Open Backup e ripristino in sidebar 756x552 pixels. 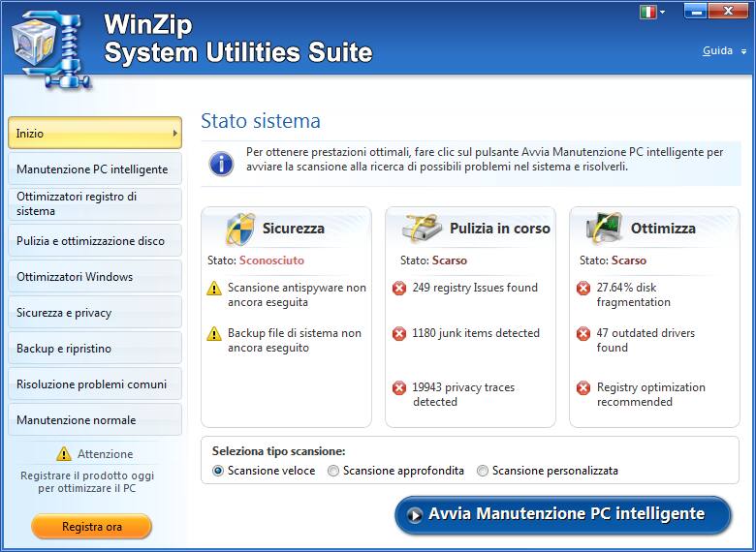pyautogui.click(x=93, y=349)
